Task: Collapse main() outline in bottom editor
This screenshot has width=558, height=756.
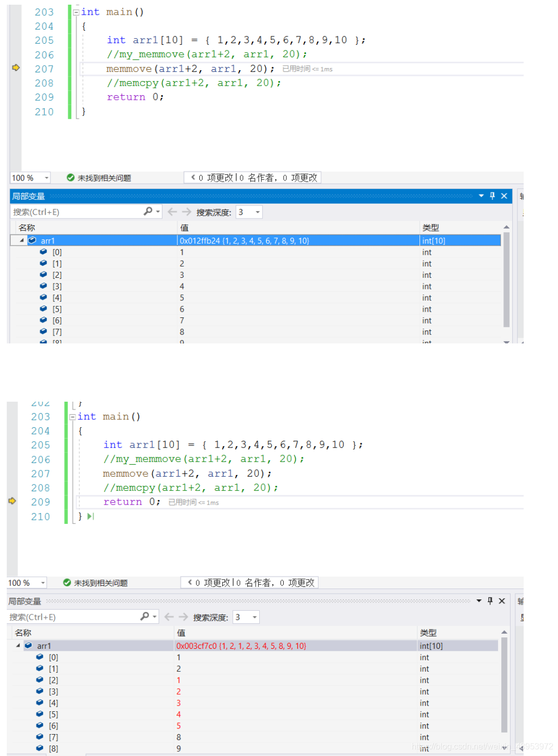Action: click(72, 417)
